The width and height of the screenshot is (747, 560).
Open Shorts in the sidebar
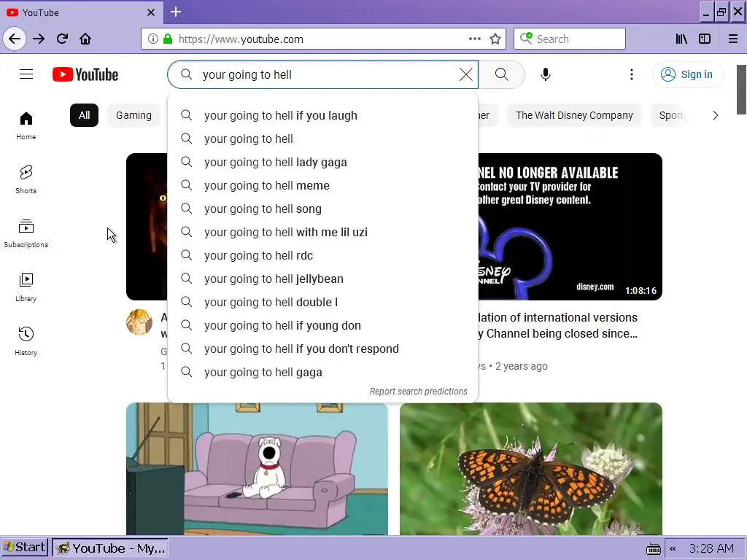point(26,179)
